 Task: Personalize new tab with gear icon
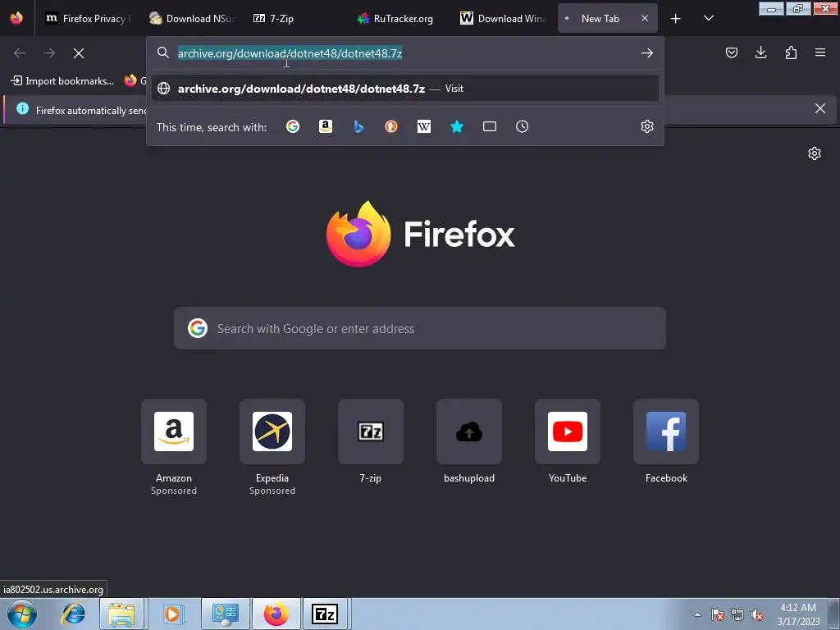(x=815, y=153)
